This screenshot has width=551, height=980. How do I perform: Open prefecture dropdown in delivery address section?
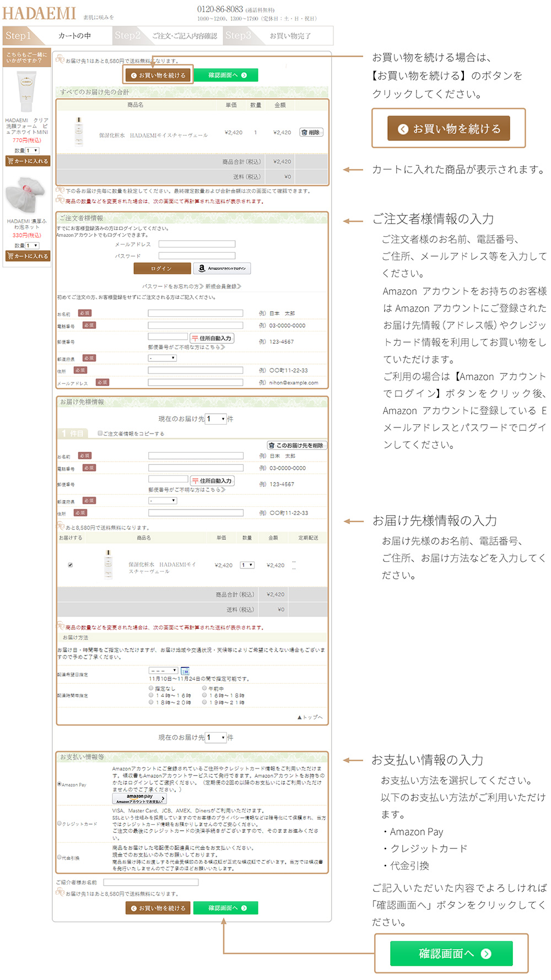(163, 501)
